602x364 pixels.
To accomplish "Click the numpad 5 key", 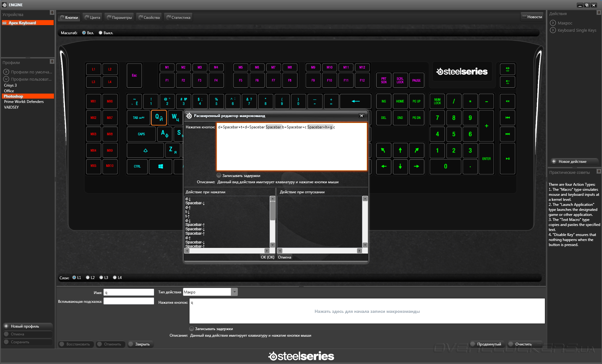I will 454,134.
